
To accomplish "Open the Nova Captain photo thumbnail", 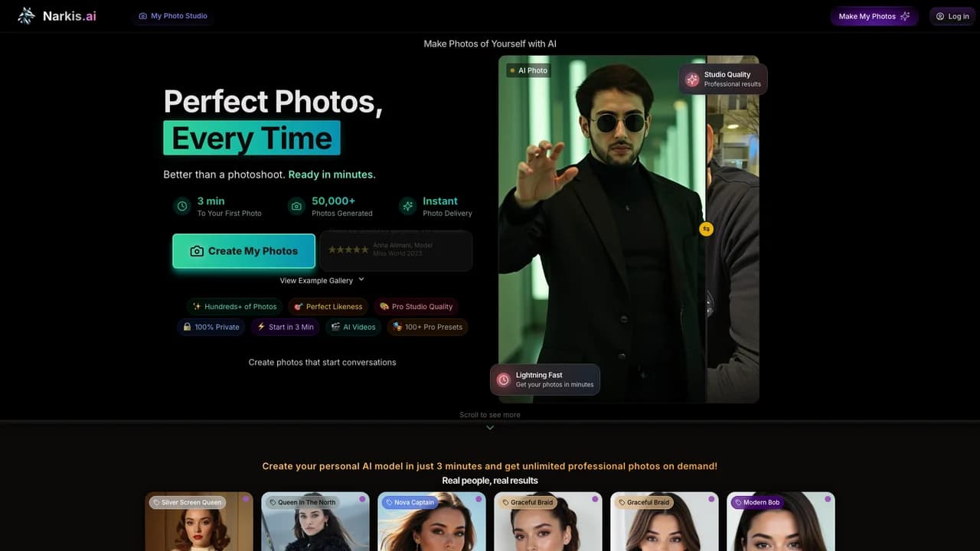I will [432, 522].
